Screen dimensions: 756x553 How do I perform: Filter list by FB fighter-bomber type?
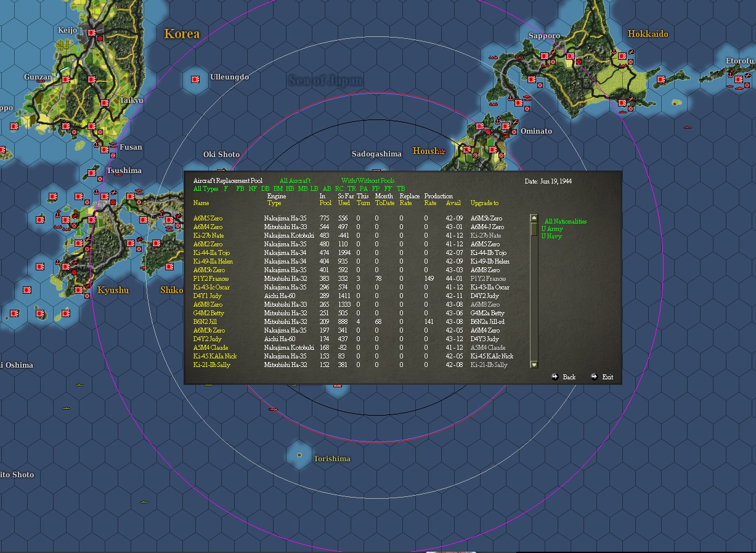pos(240,188)
